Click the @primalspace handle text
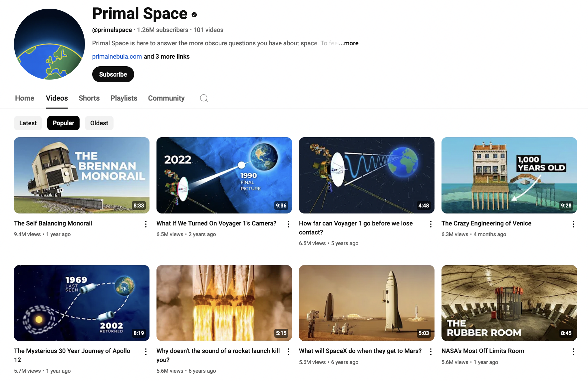Image resolution: width=588 pixels, height=381 pixels. (x=112, y=30)
